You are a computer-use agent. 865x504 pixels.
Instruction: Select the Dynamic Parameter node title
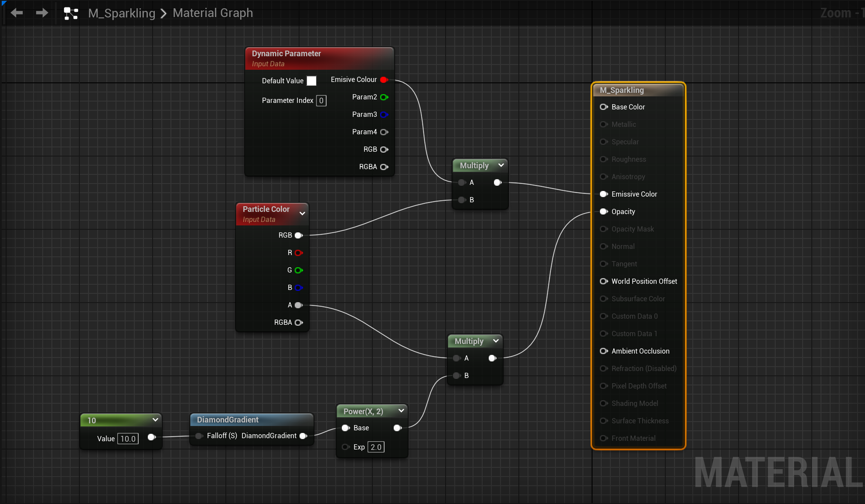[286, 54]
